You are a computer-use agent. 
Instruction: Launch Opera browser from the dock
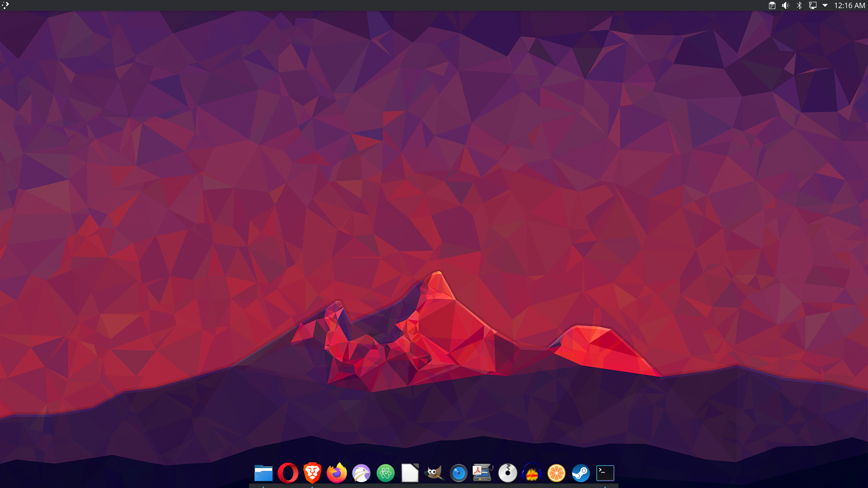tap(288, 473)
